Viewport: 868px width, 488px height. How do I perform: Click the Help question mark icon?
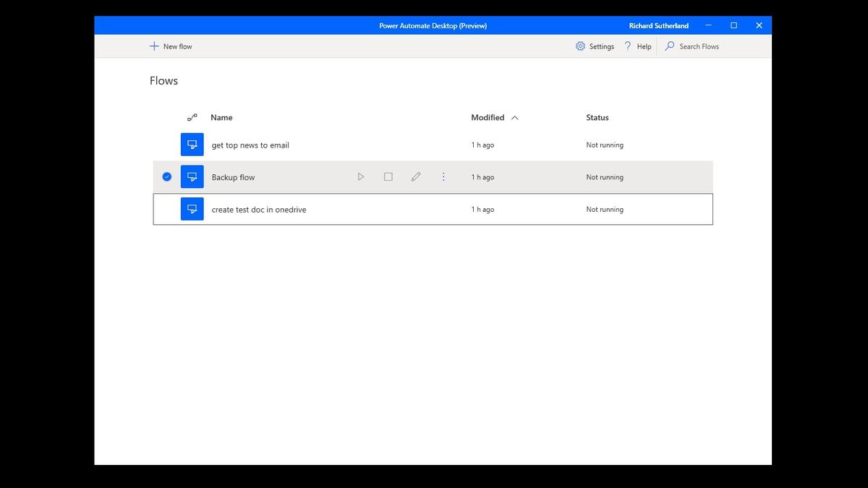[627, 46]
